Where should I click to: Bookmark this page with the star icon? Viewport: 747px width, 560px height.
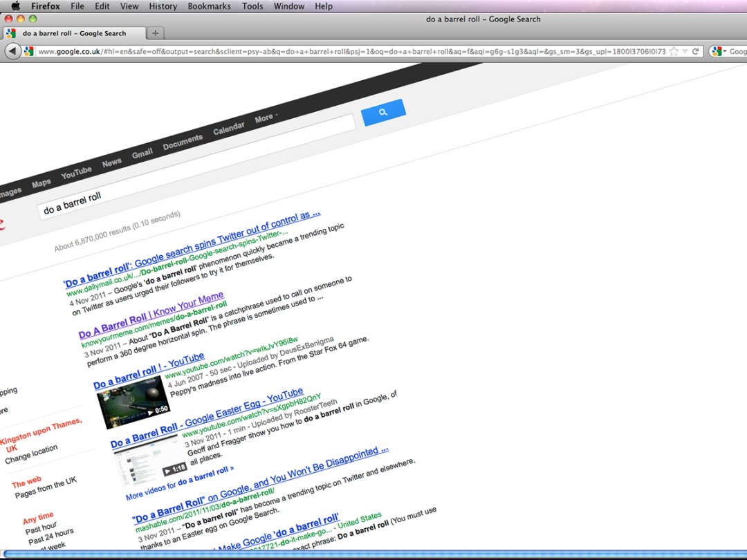[674, 51]
